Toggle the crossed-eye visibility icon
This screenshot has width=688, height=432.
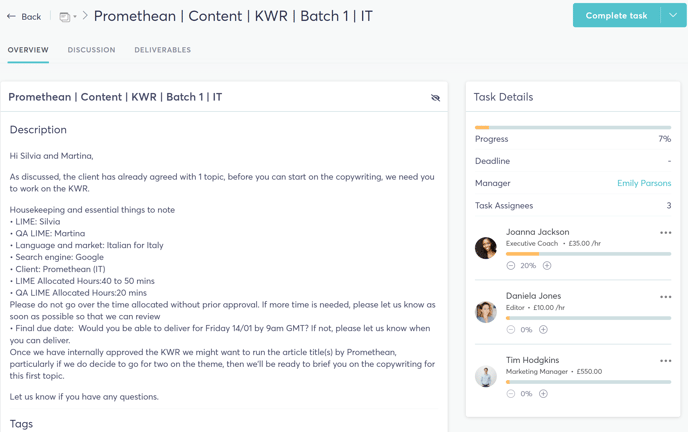[x=435, y=97]
